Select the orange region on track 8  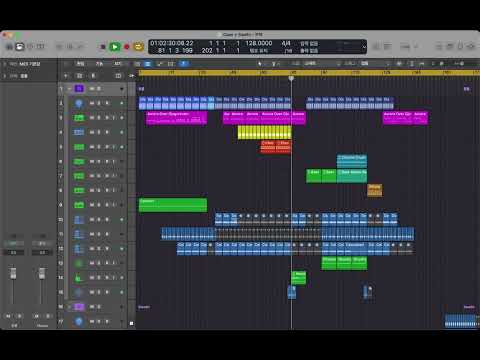tap(375, 190)
